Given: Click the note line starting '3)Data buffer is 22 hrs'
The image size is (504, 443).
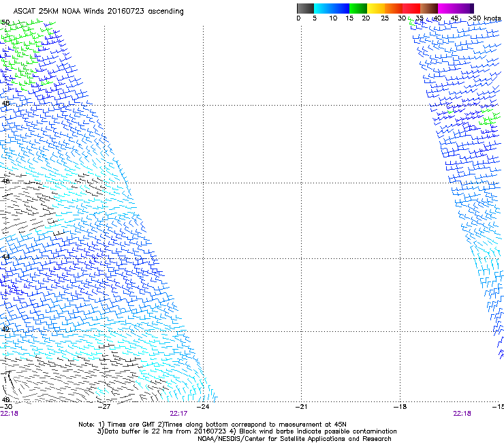Looking at the screenshot, I should [x=247, y=431].
